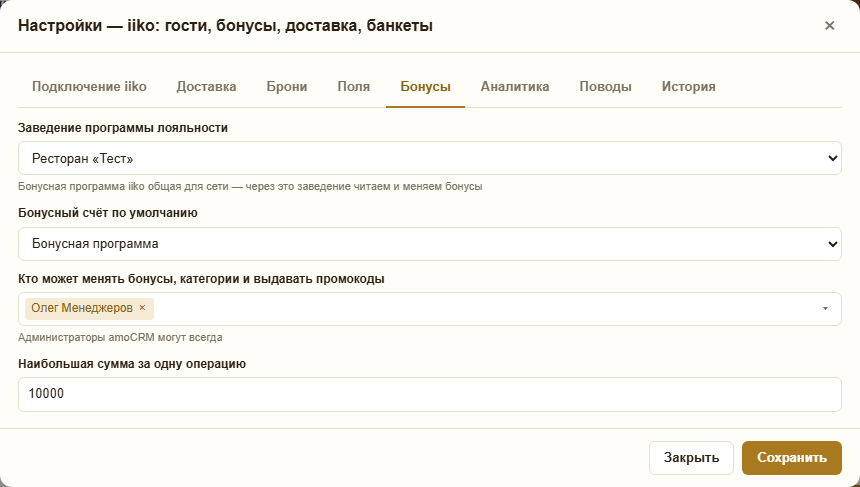Expand the bonus editors user list arrow
Viewport: 860px width, 487px height.
[x=825, y=309]
